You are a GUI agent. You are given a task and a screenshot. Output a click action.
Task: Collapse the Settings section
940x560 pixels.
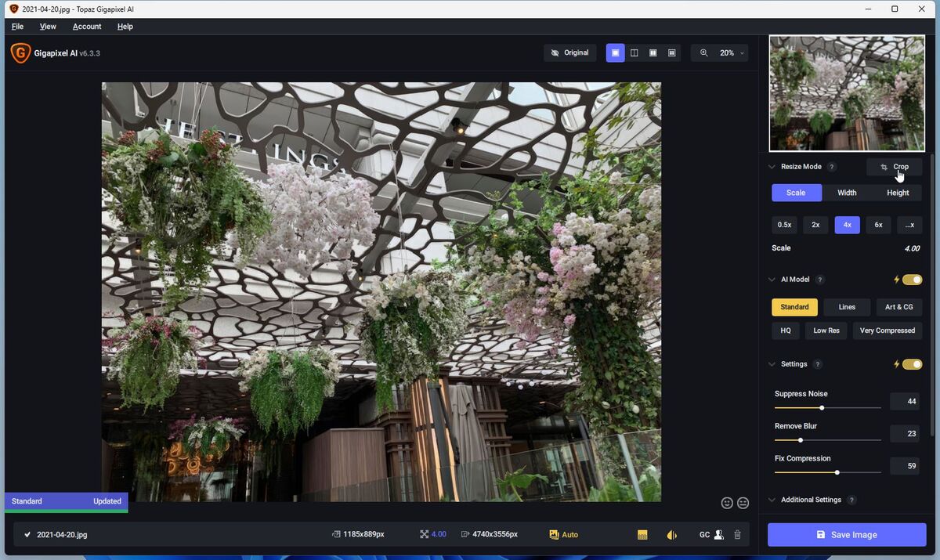772,364
